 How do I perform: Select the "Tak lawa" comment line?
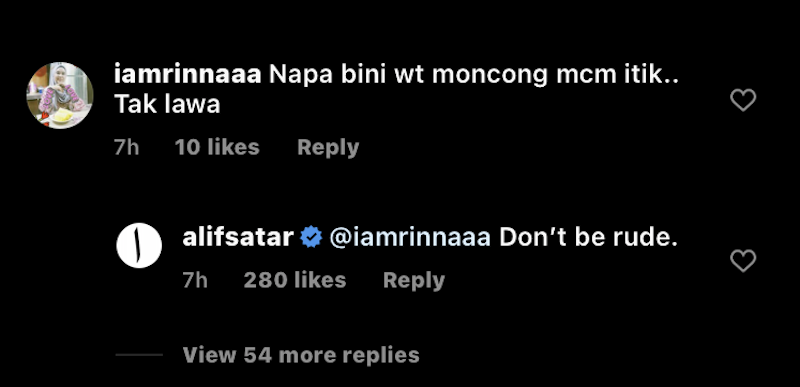(167, 105)
